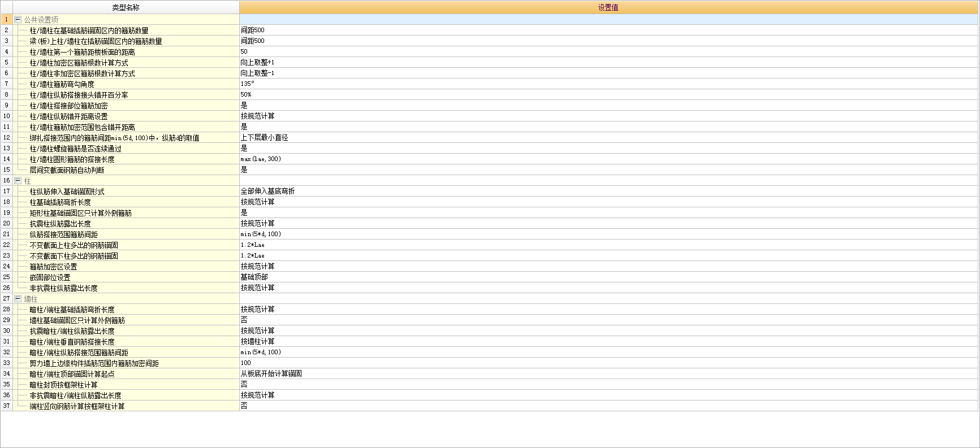The image size is (980, 448).
Task: Edit value 按墙柱计算
Action: click(608, 341)
